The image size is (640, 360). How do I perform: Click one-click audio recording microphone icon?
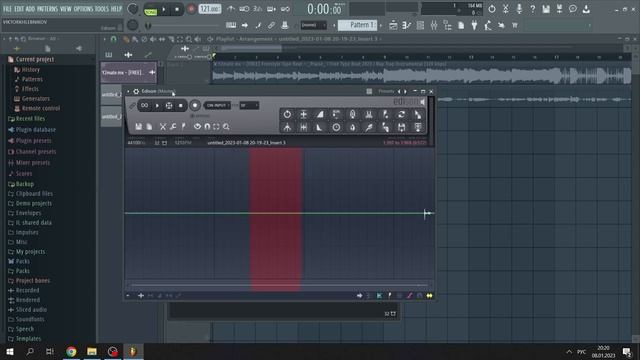(x=519, y=9)
